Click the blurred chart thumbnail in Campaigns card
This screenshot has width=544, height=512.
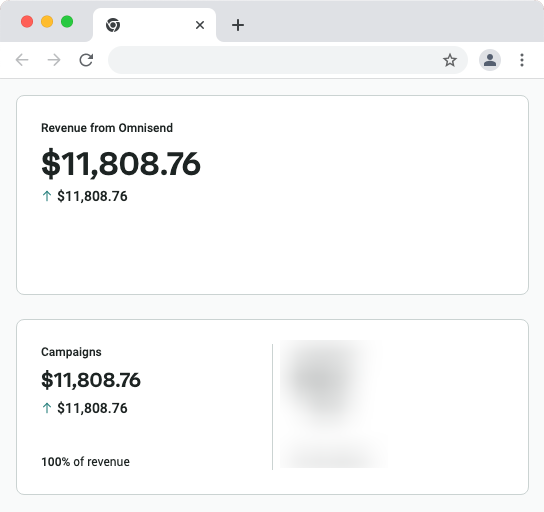(333, 404)
